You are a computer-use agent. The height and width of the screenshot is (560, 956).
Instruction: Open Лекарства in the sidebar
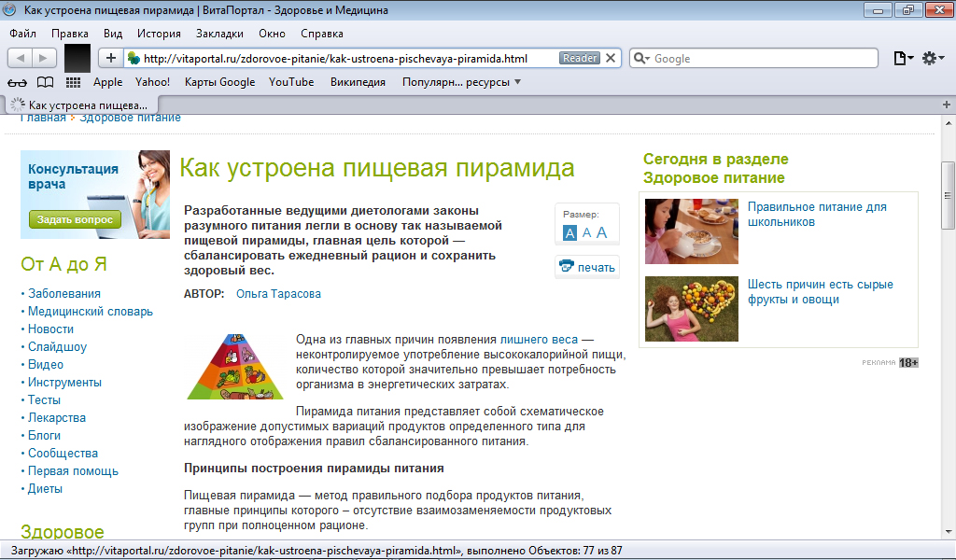tap(57, 417)
